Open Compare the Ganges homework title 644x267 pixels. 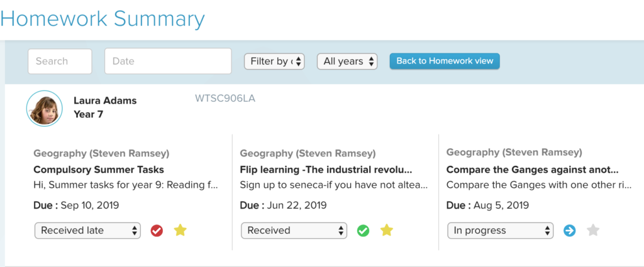[532, 170]
